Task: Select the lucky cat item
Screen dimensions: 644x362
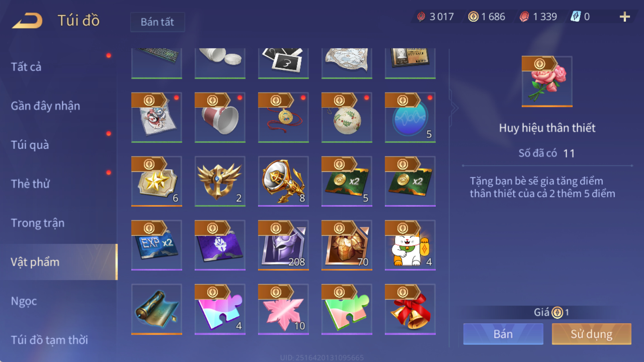Action: click(410, 245)
